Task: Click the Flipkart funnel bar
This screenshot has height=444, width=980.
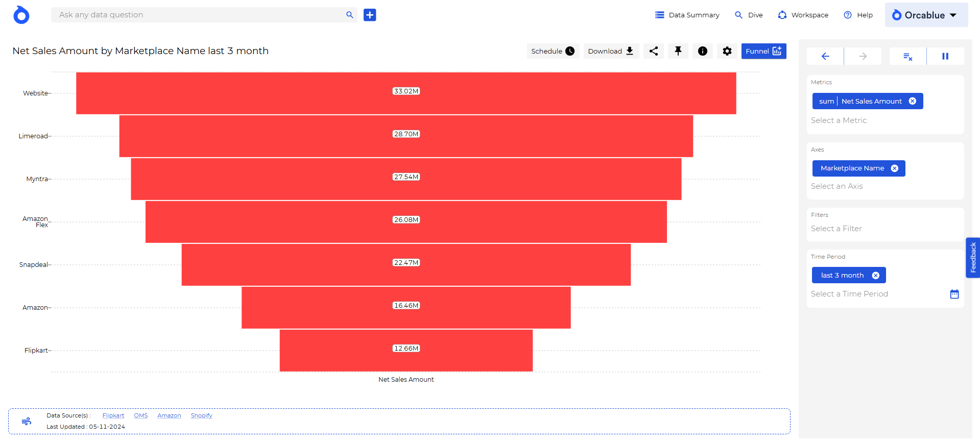Action: (x=406, y=351)
